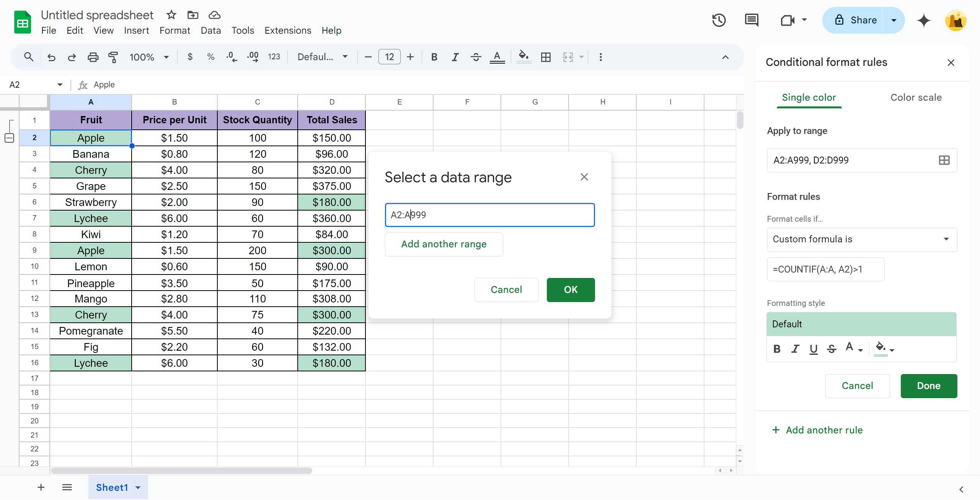Open the toolbar more options menu
The image size is (980, 500).
coord(600,57)
